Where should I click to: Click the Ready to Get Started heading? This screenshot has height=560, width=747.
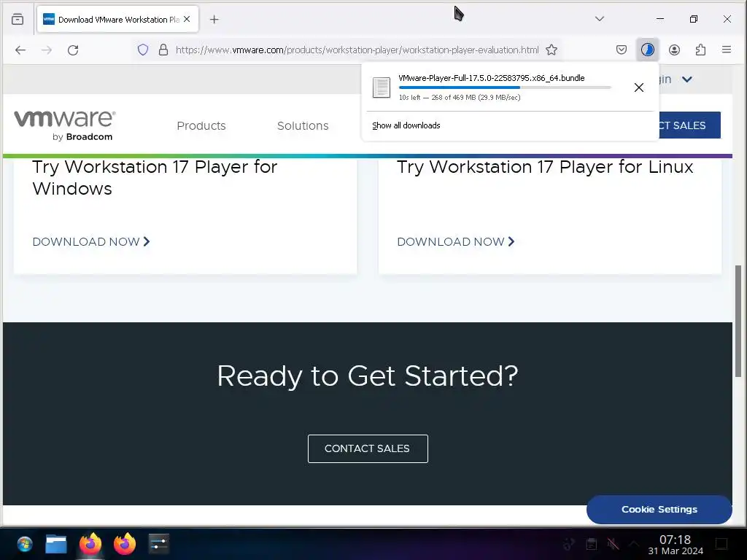click(368, 376)
